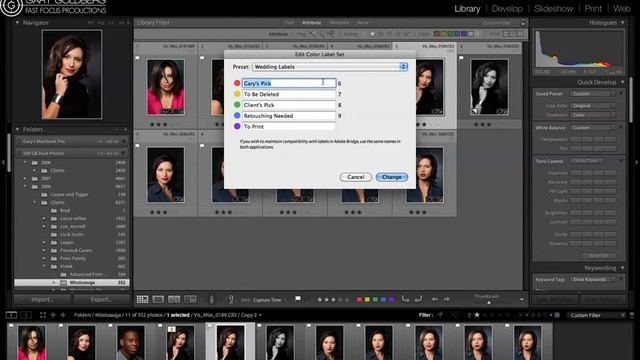Click the Navigator preview image

tap(72, 74)
